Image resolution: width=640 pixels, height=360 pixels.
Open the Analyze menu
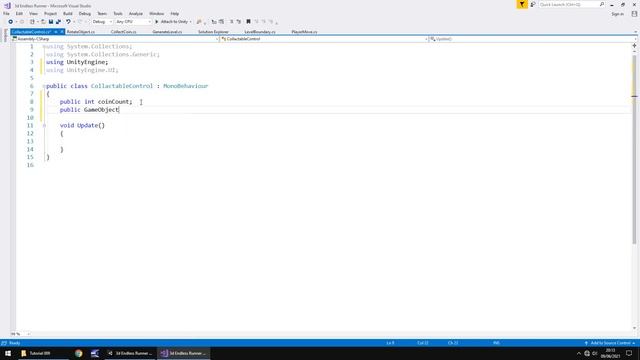point(136,14)
